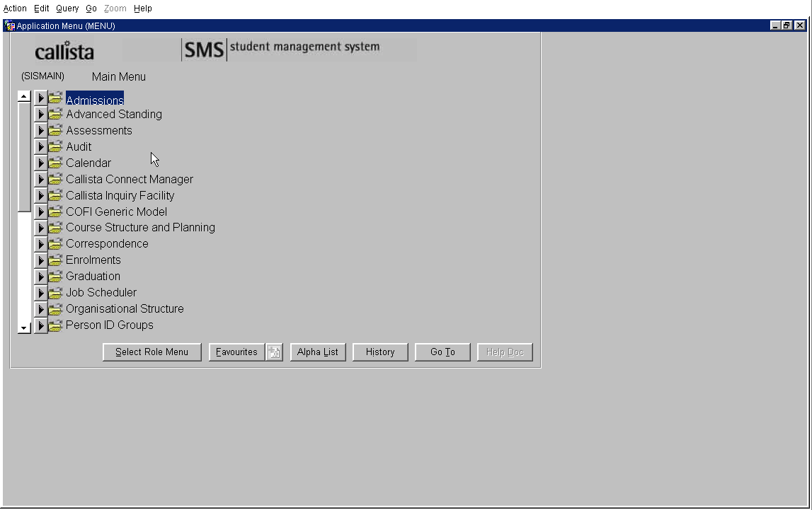Click the Job Scheduler folder icon

(55, 293)
